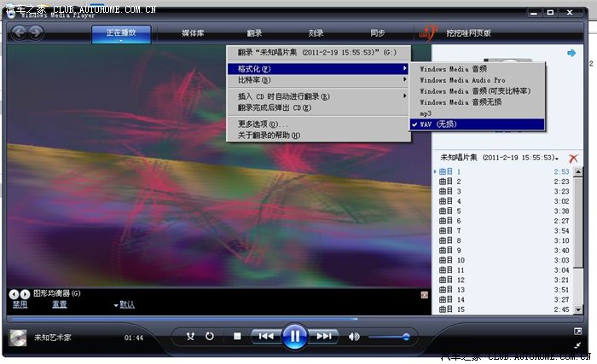The image size is (597, 364).
Task: Click the blue arrow icon in list pane
Action: 571,54
